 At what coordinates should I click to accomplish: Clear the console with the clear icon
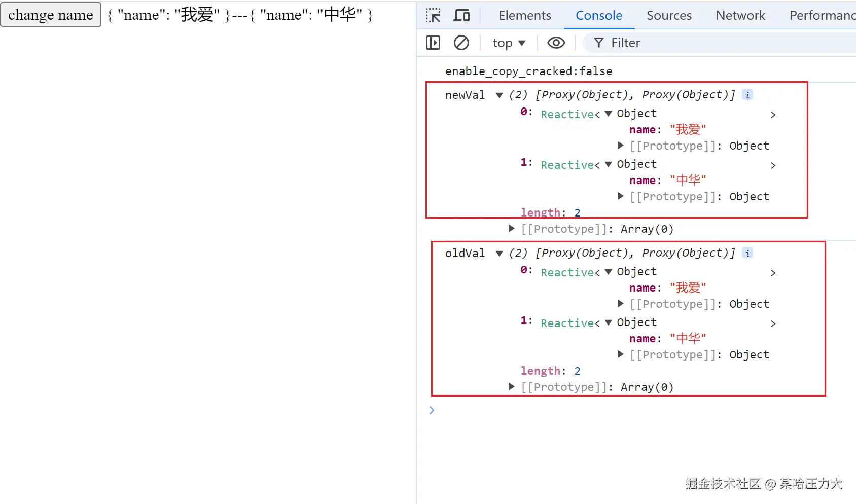coord(461,43)
